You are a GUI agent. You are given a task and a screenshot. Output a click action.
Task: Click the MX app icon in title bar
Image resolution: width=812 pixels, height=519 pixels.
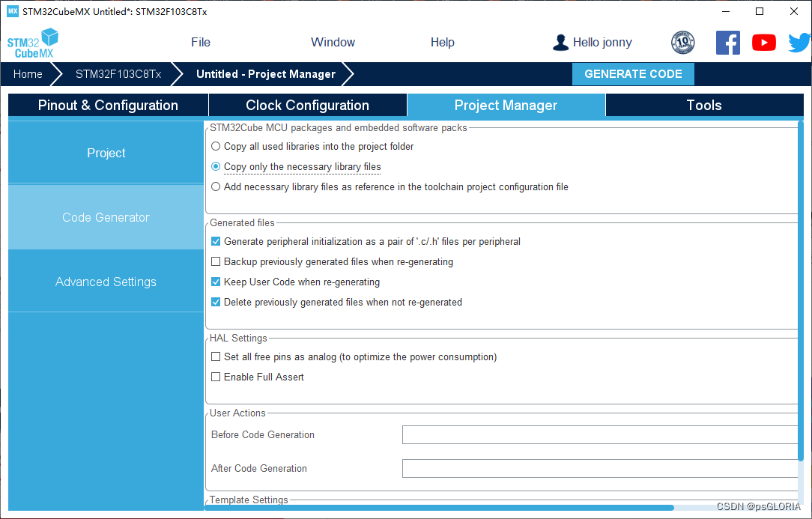coord(13,11)
